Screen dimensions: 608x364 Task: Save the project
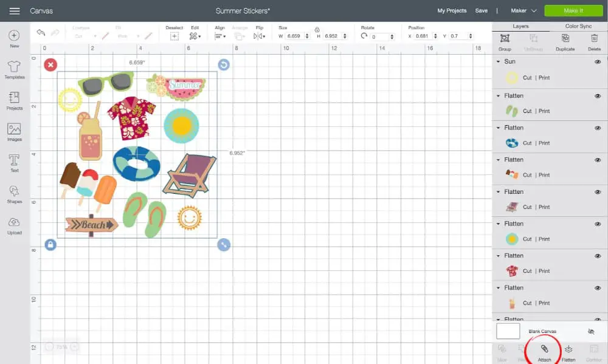481,11
